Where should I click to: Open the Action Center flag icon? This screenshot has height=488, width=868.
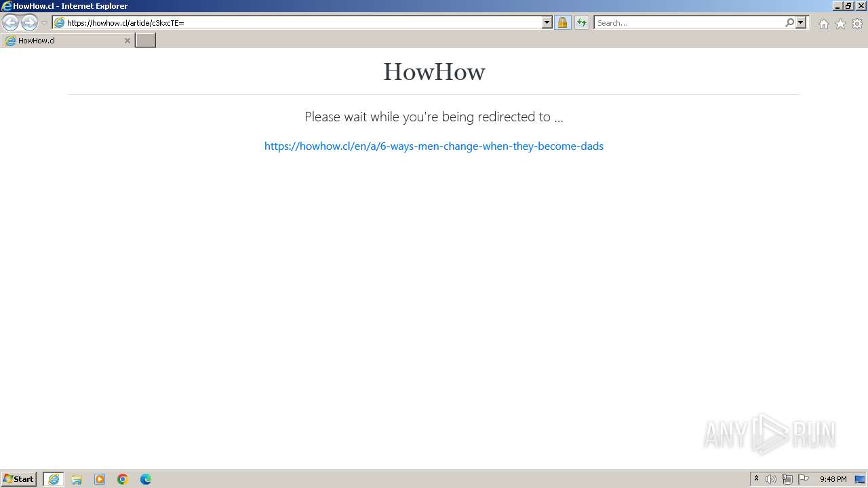pyautogui.click(x=804, y=479)
